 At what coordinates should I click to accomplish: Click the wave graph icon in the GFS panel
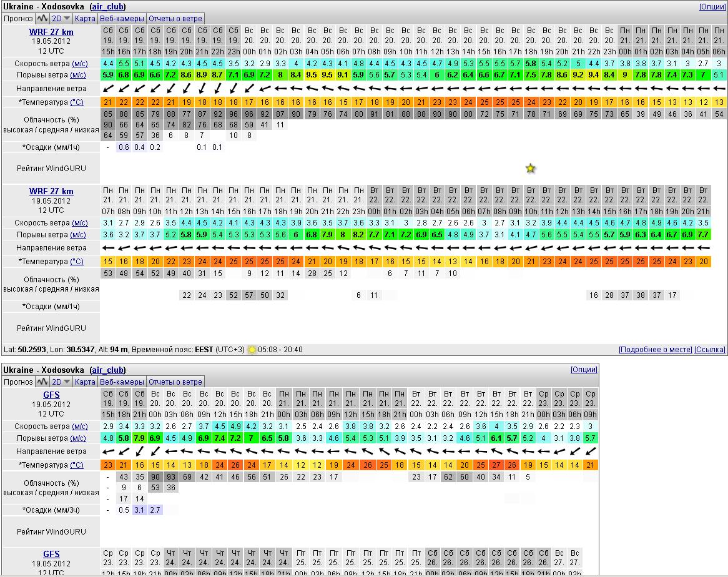pyautogui.click(x=42, y=382)
